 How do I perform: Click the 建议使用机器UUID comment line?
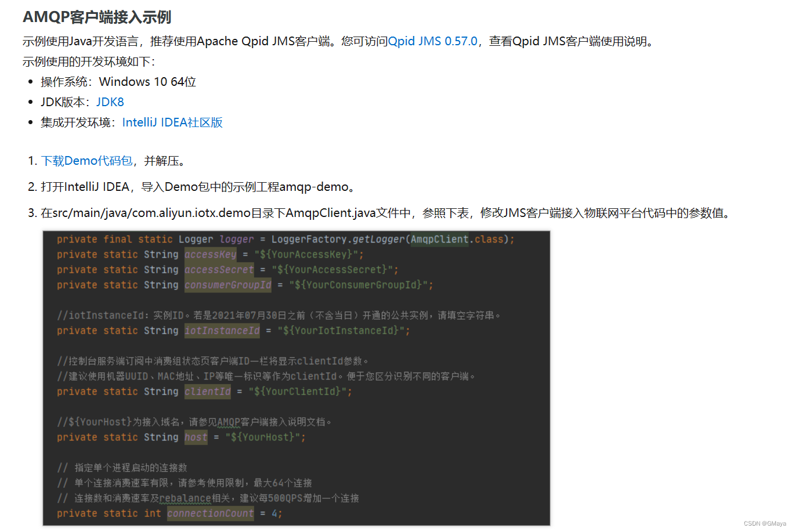(266, 376)
